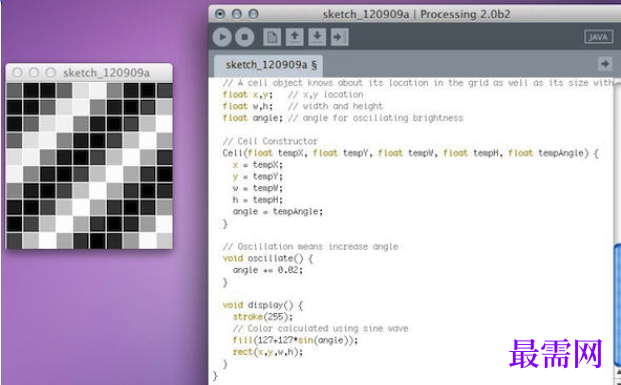Viewport: 621px width, 385px height.
Task: Close the sketch_120909a output window
Action: (17, 72)
